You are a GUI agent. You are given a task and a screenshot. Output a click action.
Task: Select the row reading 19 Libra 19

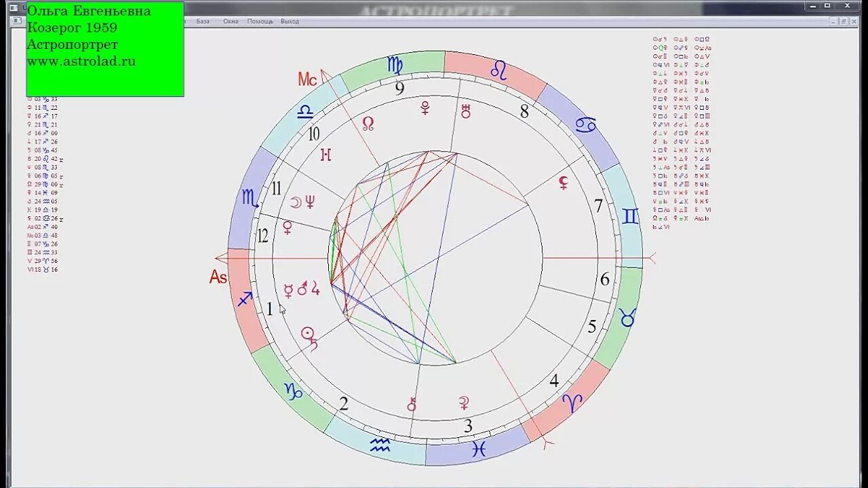(42, 209)
